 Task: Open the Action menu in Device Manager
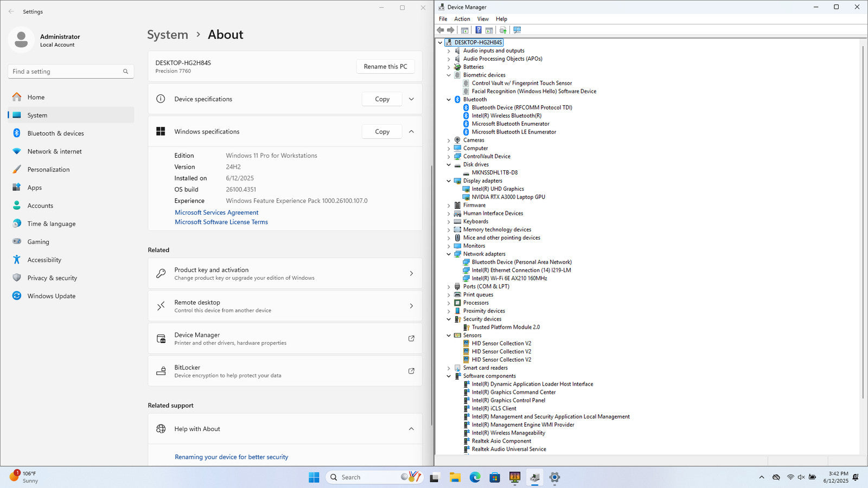click(462, 19)
